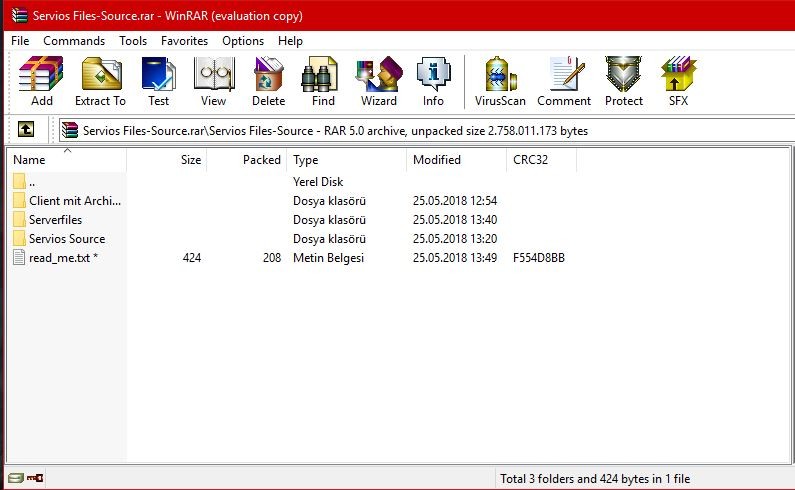Click the '424' size value
Viewport: 795px width, 490px height.
192,258
